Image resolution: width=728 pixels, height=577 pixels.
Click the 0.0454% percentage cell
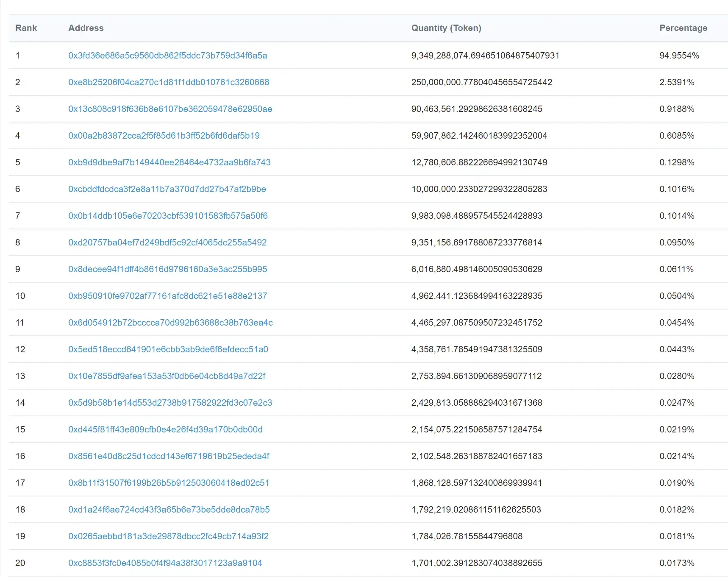pos(677,323)
